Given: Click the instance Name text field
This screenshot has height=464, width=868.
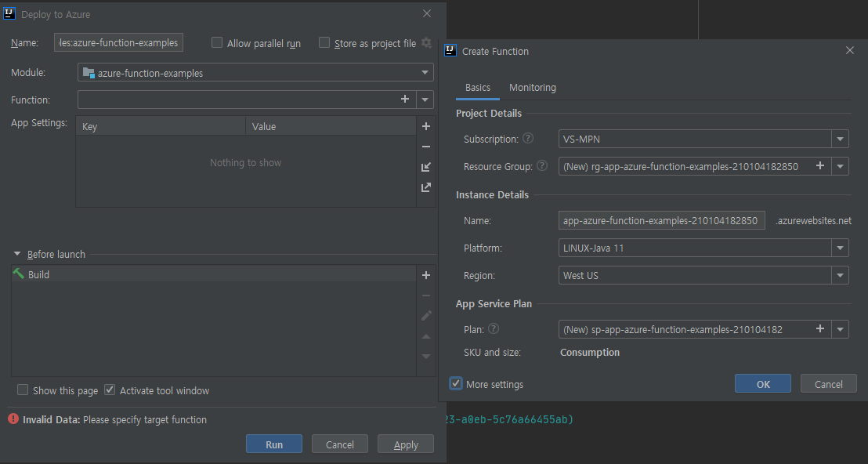Looking at the screenshot, I should tap(661, 221).
